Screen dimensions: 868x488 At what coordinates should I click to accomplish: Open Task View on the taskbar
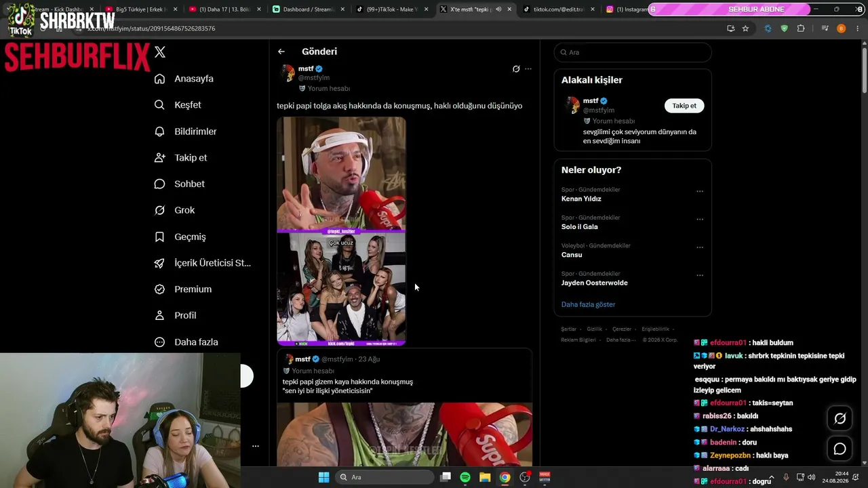click(446, 477)
